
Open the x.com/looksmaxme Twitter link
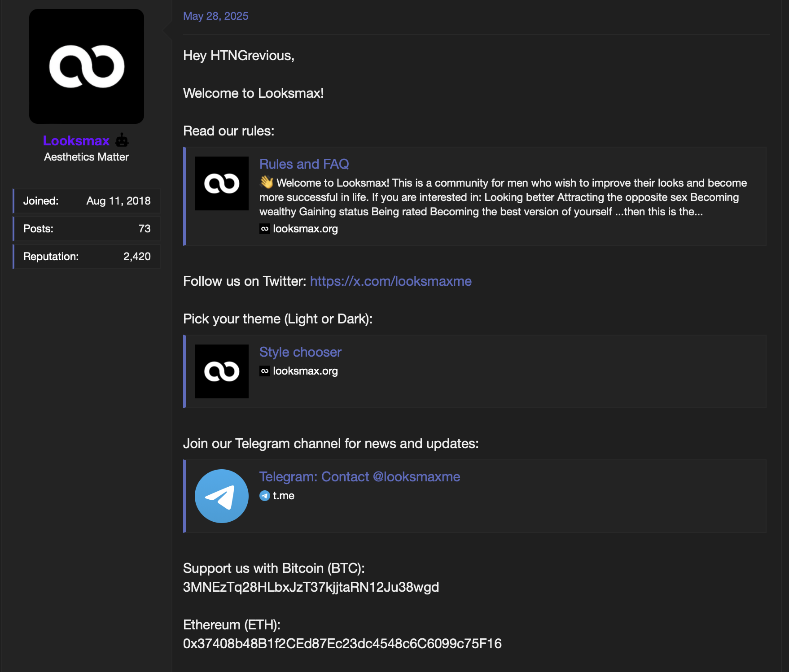tap(390, 281)
